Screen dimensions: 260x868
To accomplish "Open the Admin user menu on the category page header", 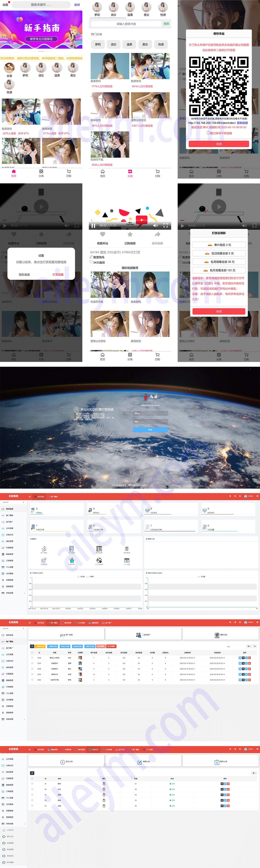I will pos(249,749).
